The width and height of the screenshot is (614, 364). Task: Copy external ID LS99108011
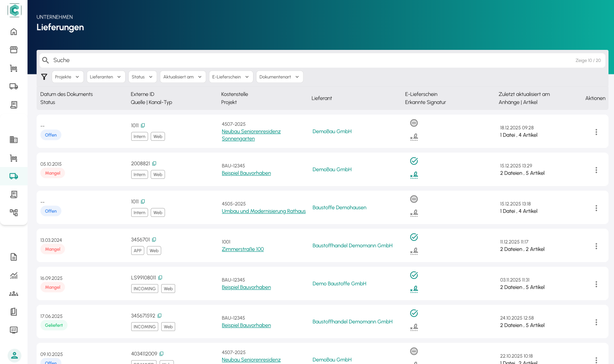[x=160, y=278]
